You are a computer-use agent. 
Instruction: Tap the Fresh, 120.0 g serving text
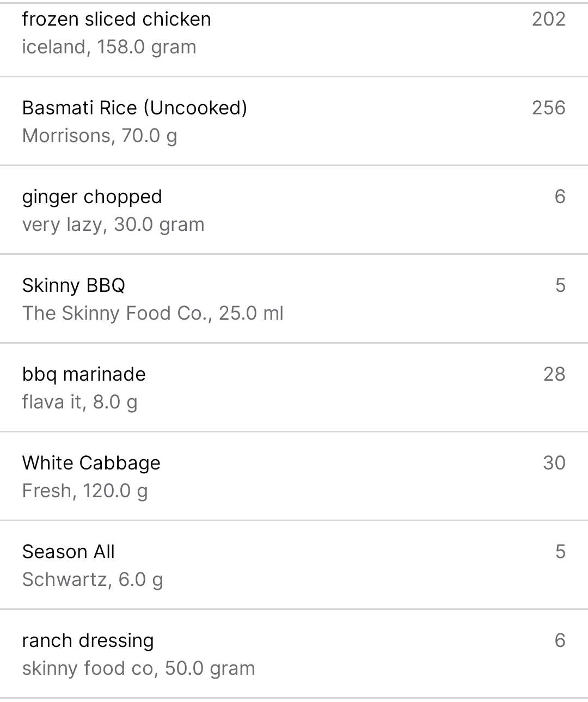(x=85, y=491)
